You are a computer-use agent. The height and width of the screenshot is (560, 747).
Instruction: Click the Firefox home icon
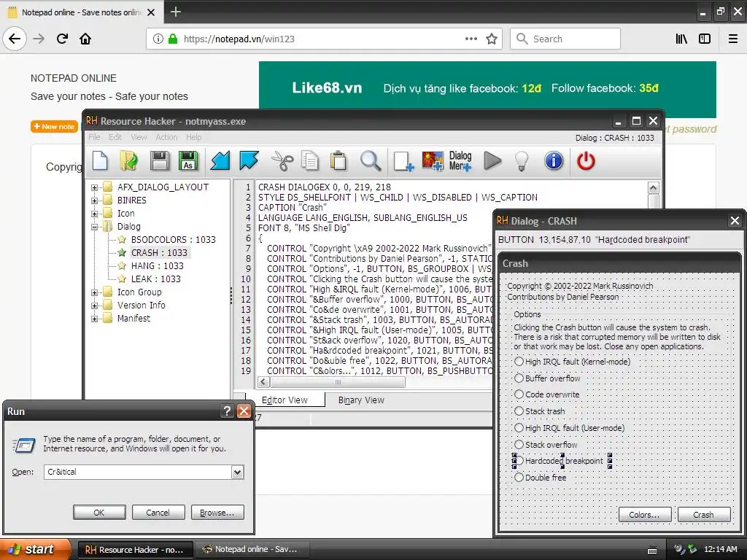click(x=85, y=39)
